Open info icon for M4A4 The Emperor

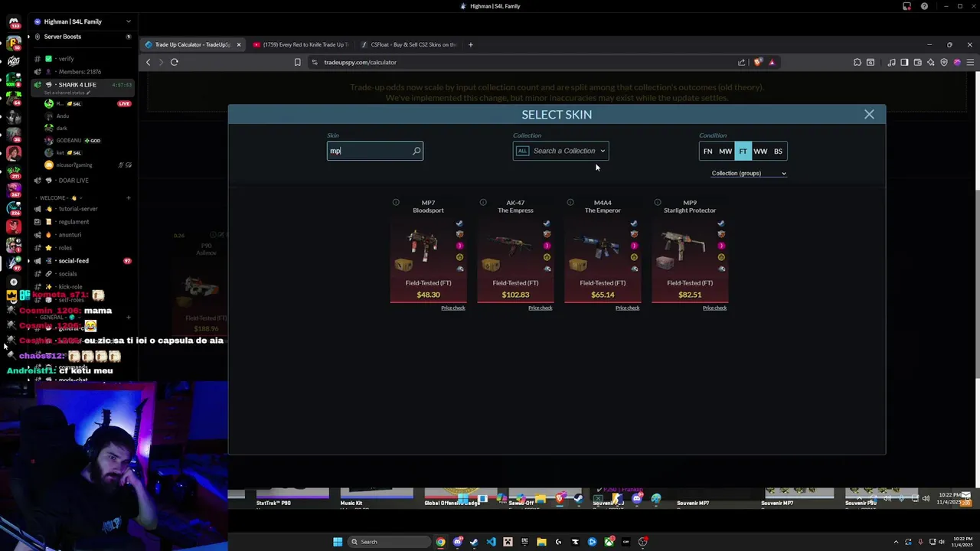(570, 202)
